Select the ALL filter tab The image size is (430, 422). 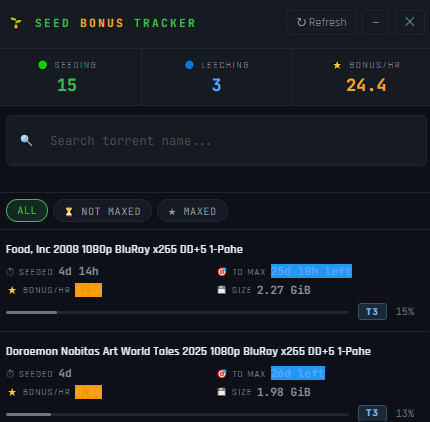[x=27, y=211]
